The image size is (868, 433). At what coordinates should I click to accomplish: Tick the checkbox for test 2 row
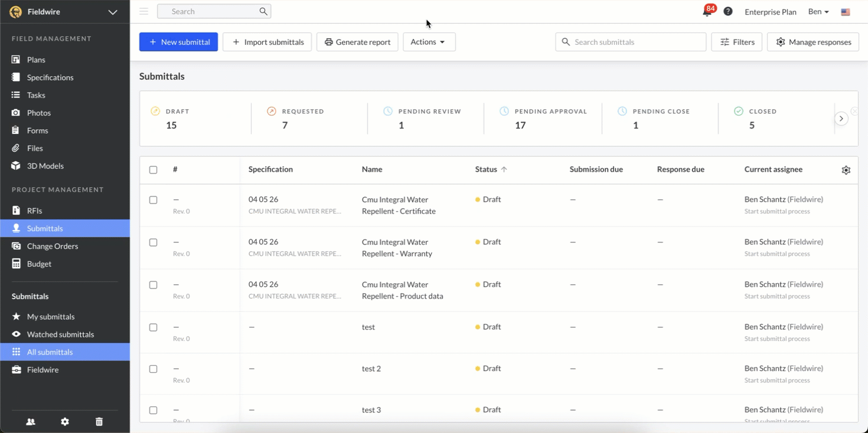click(154, 369)
